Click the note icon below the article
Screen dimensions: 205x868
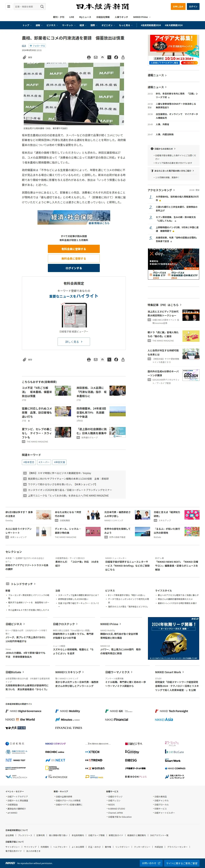pos(102,360)
